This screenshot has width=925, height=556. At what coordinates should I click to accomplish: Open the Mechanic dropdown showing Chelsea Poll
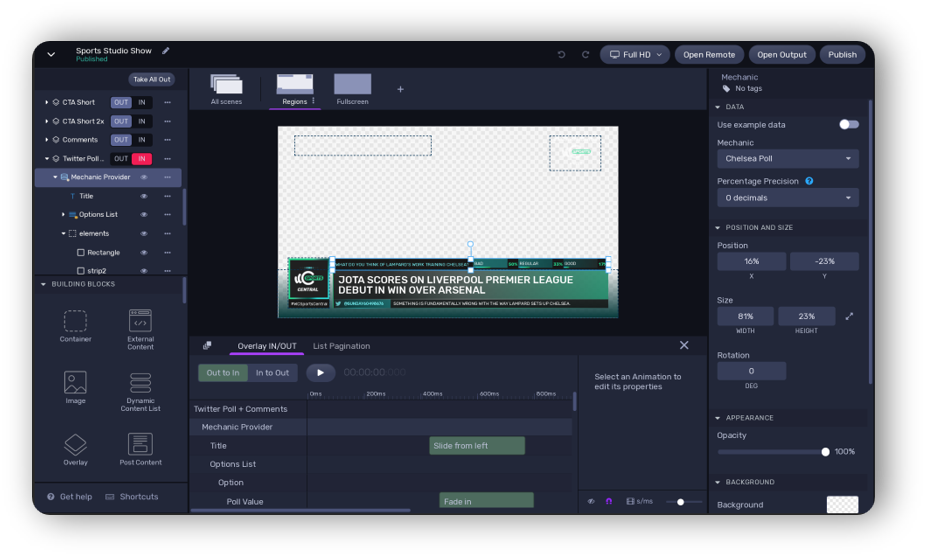(x=787, y=158)
